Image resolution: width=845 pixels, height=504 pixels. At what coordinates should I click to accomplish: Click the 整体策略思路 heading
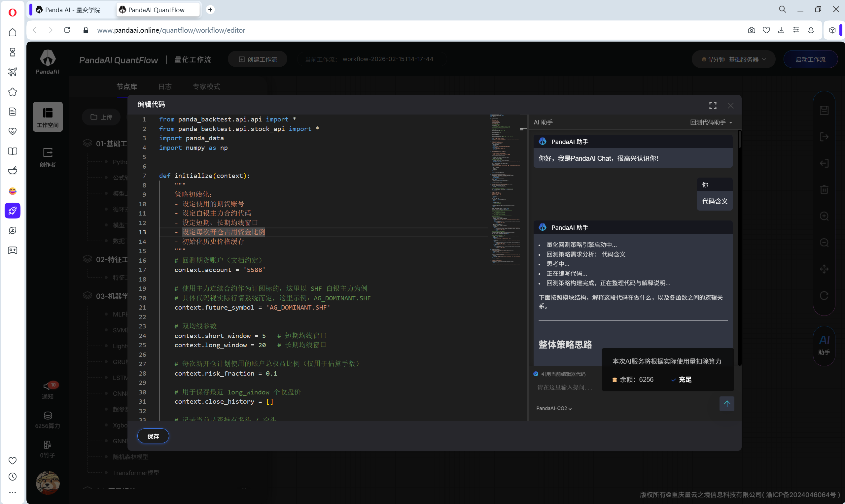coord(565,344)
